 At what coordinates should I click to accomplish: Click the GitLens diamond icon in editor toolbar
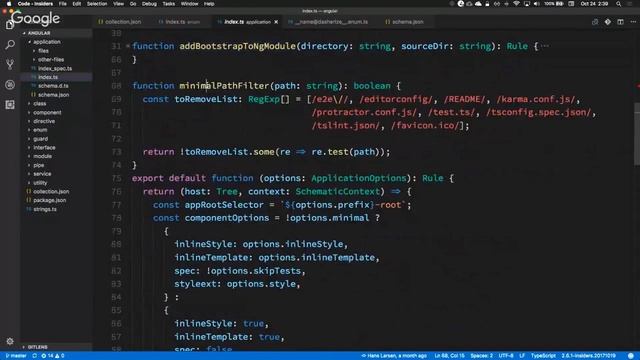608,22
